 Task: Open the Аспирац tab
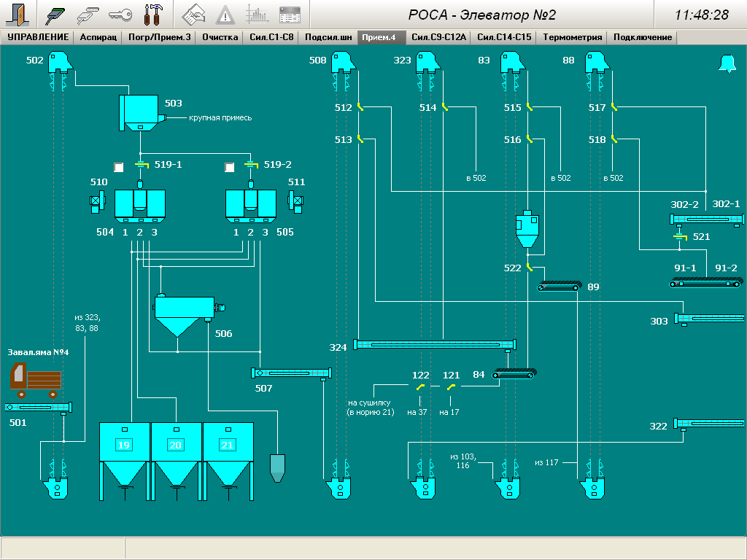[98, 38]
